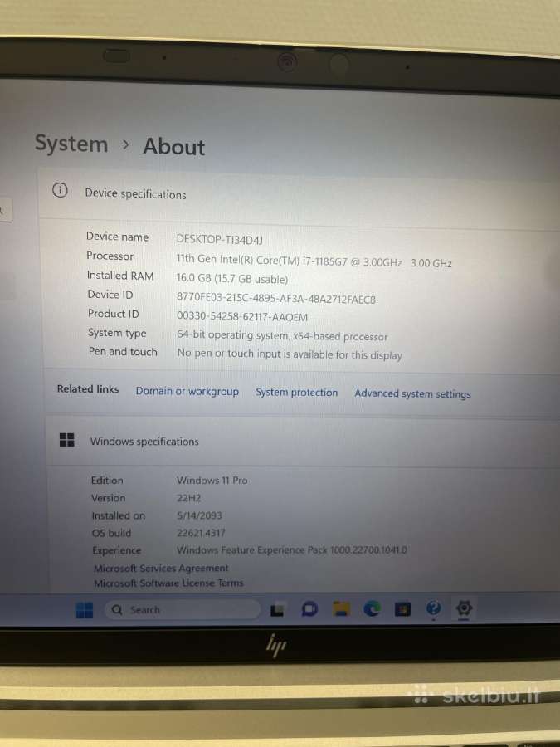Open Microsoft Services Agreement link
The image size is (560, 747).
161,568
